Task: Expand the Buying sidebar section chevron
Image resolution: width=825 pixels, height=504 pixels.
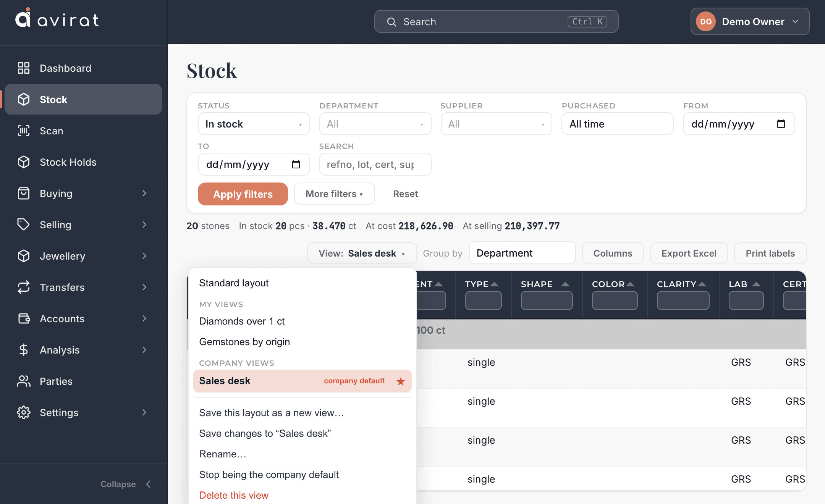Action: 144,193
